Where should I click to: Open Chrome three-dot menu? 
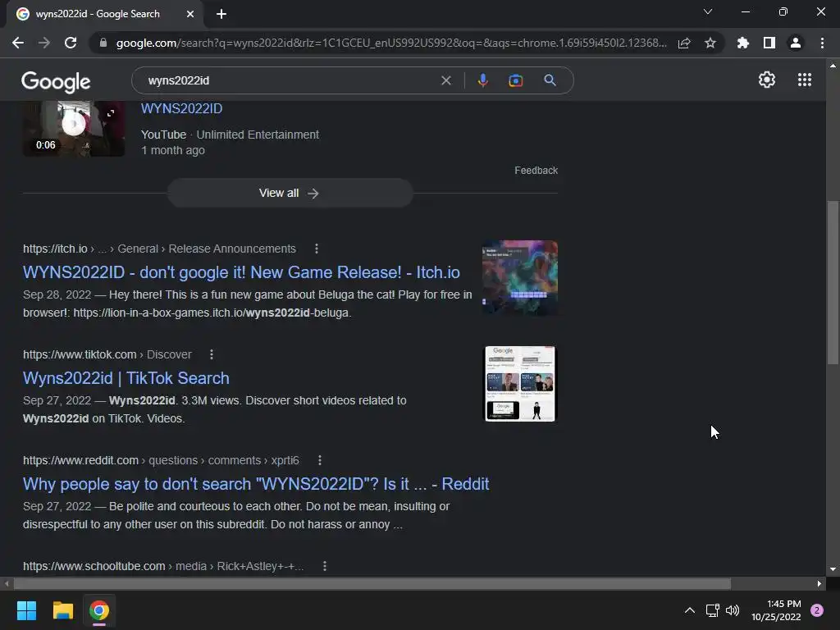click(822, 43)
